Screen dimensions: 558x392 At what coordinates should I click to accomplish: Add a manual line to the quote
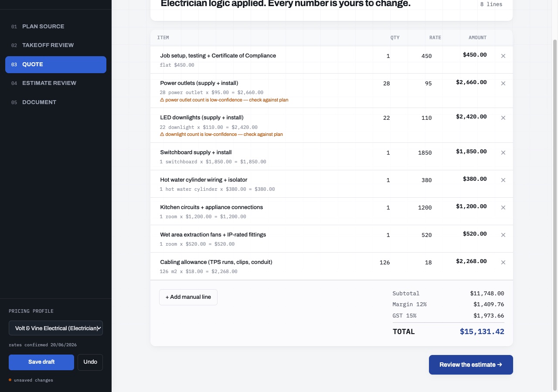[188, 297]
